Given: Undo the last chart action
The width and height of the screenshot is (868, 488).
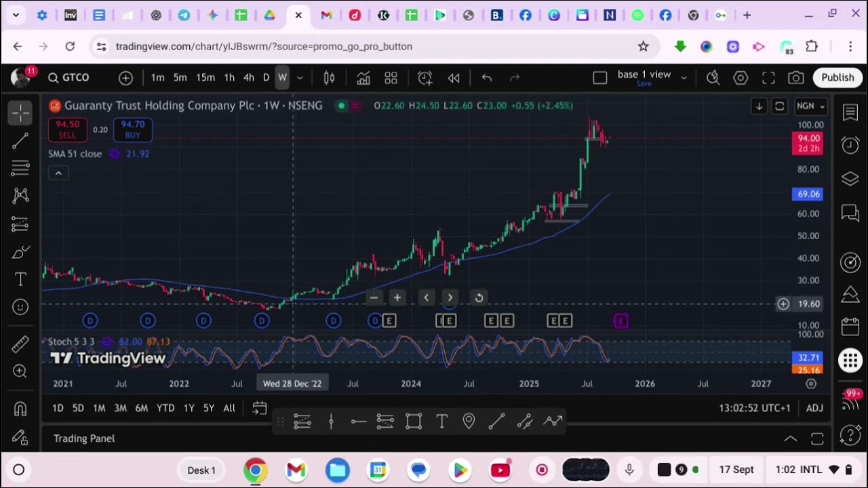Looking at the screenshot, I should [487, 78].
